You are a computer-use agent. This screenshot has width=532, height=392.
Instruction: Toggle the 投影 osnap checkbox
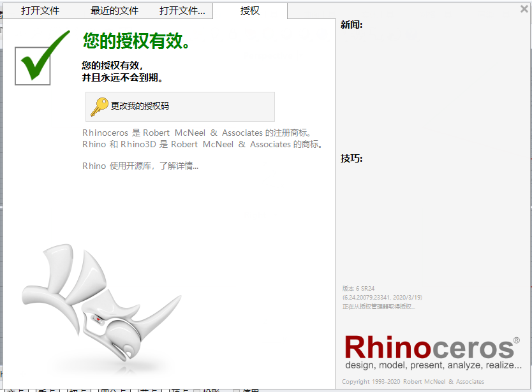[x=196, y=390]
